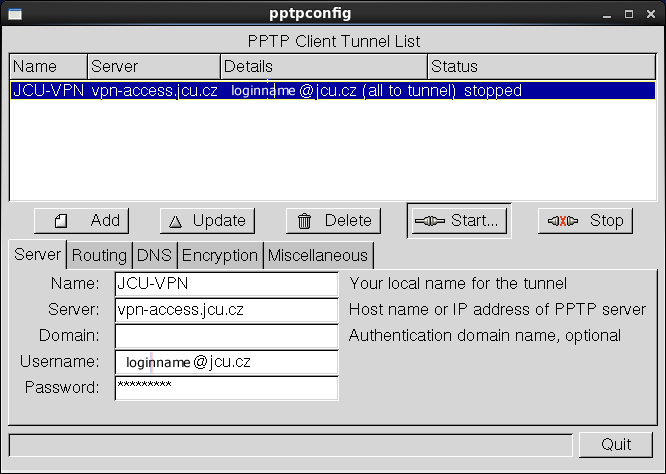The width and height of the screenshot is (666, 474).
Task: Maximize the pptpconfig window
Action: (x=629, y=14)
